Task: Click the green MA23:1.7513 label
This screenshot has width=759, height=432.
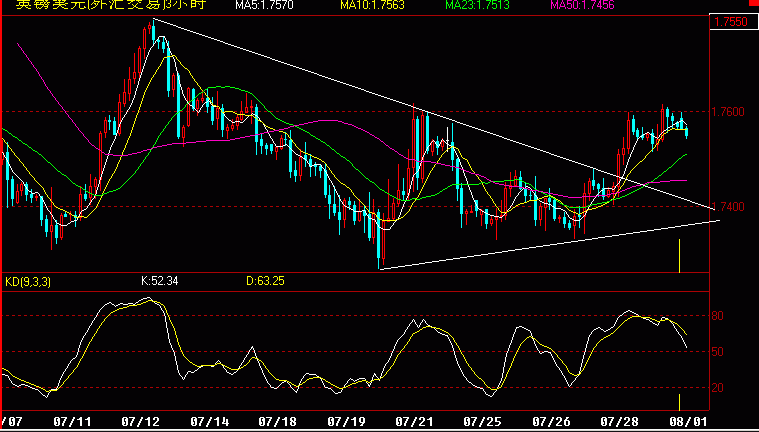Action: [x=477, y=5]
